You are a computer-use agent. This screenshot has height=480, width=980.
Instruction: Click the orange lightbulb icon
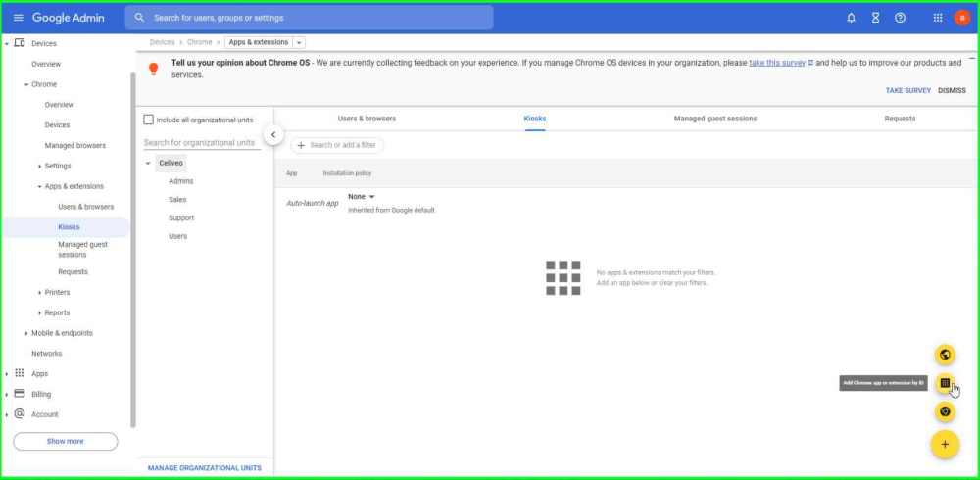pyautogui.click(x=154, y=69)
